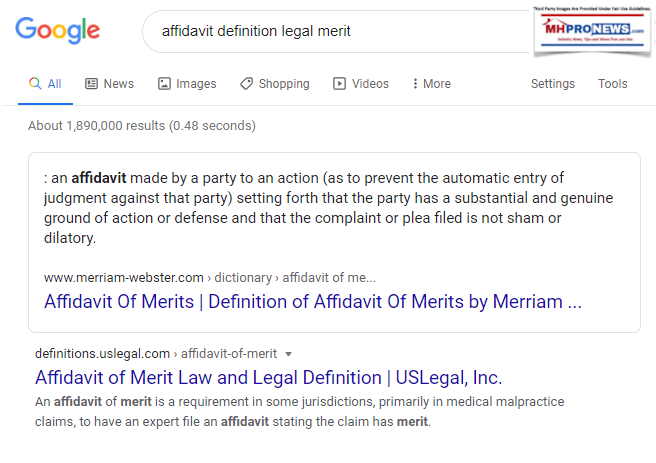Click the Google logo

tap(57, 31)
